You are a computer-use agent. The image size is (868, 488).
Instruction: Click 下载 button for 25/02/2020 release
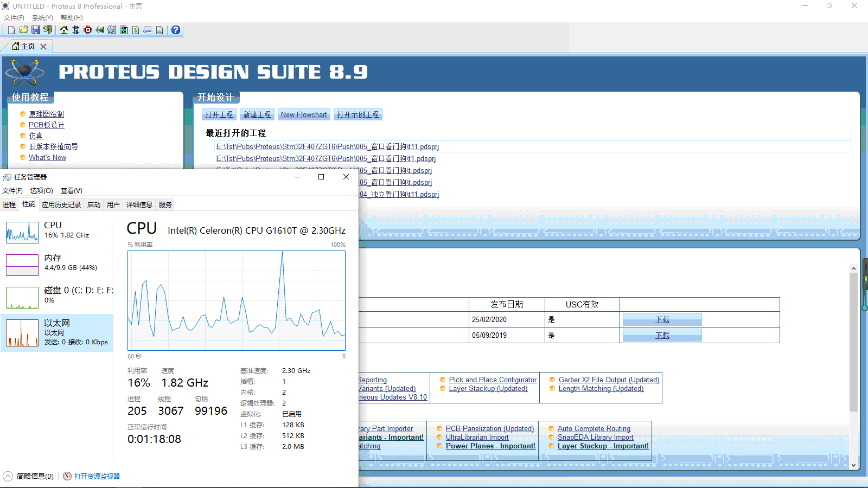[662, 320]
